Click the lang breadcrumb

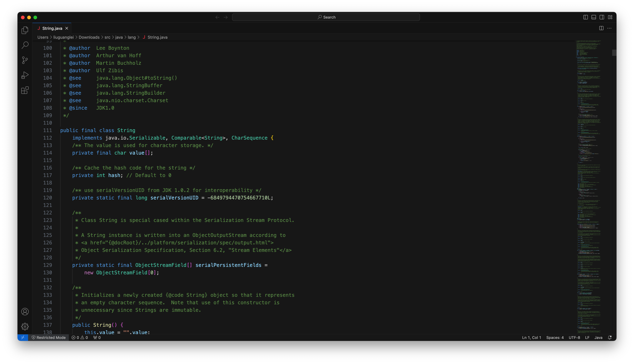(132, 37)
